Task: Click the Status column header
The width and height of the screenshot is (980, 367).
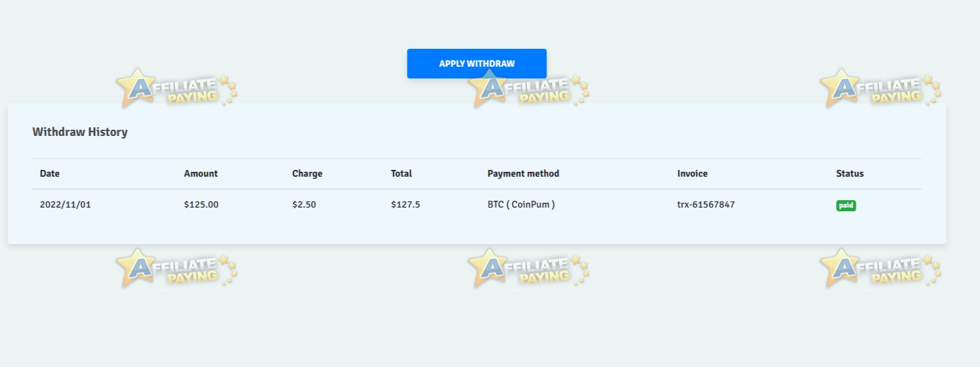Action: click(850, 174)
